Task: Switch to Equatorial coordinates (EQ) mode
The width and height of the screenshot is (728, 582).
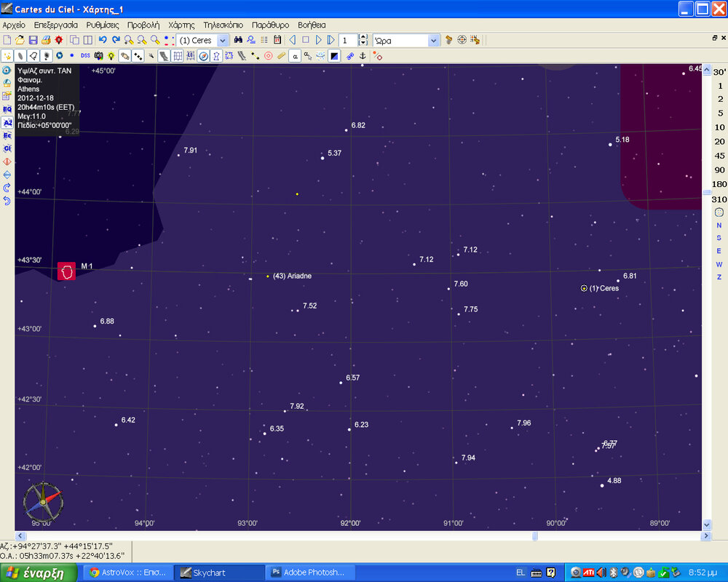Action: pos(7,109)
